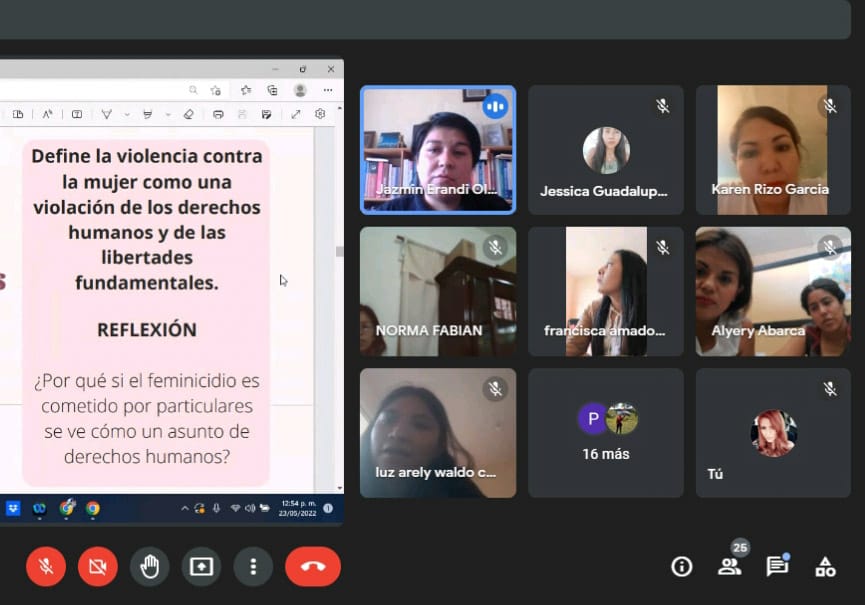Open the three-dot more options menu

[253, 567]
